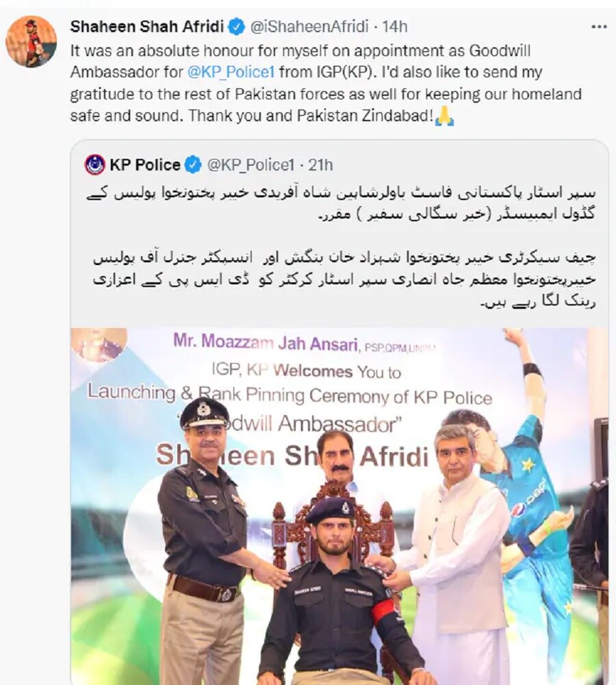
Task: Click the 21h quoted tweet timestamp
Action: coord(320,165)
